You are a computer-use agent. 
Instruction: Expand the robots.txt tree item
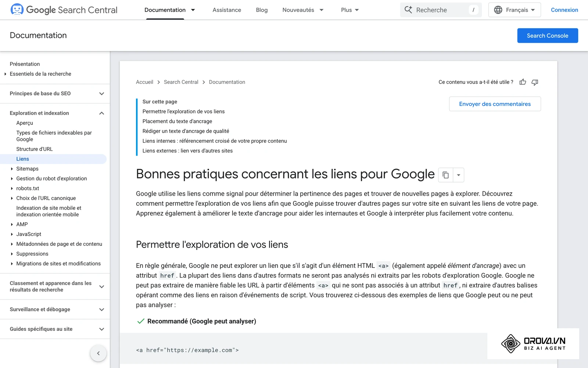12,188
